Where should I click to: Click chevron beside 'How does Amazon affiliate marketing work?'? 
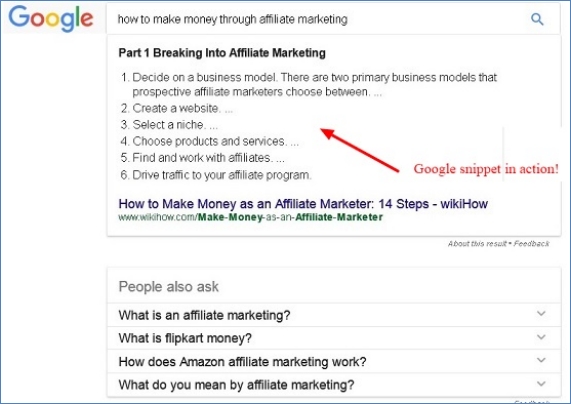541,360
